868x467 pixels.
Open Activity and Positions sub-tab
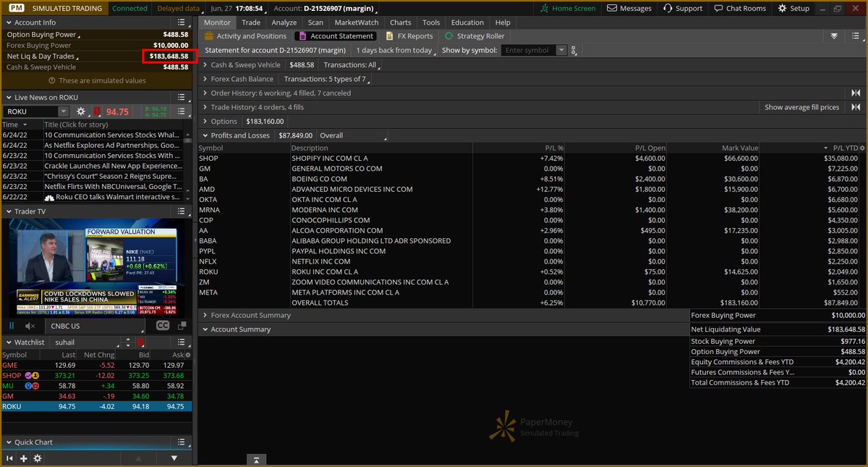click(246, 36)
